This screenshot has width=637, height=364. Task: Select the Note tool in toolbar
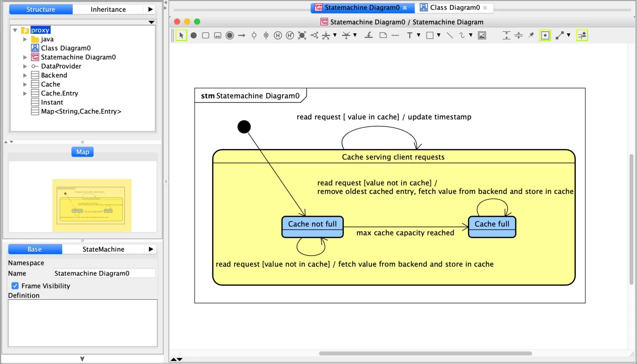383,35
